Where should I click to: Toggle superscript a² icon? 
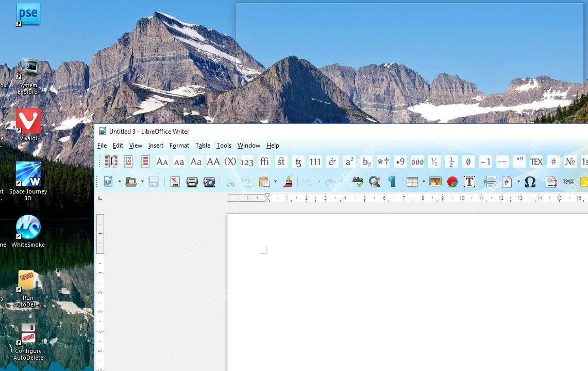[349, 162]
